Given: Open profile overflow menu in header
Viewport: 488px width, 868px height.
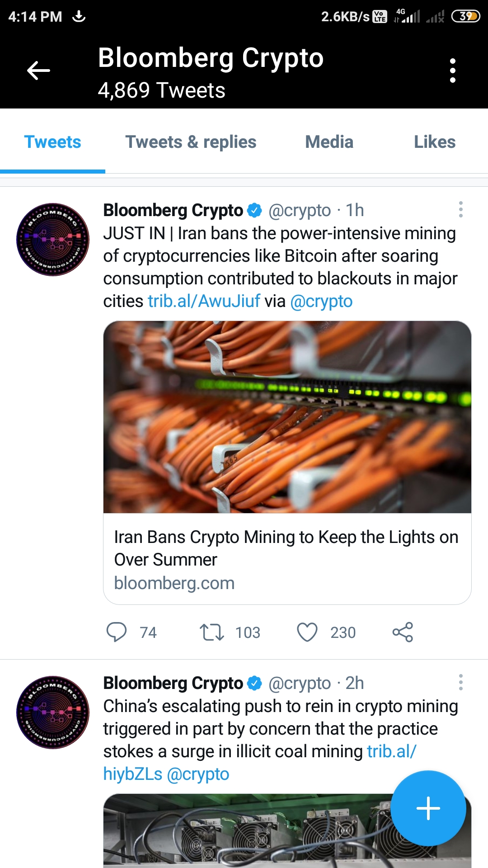Looking at the screenshot, I should (x=452, y=71).
